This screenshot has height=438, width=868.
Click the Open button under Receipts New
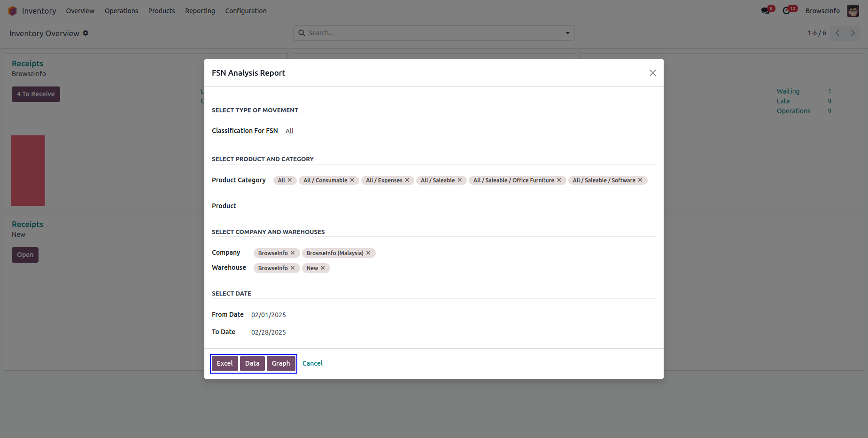[25, 255]
